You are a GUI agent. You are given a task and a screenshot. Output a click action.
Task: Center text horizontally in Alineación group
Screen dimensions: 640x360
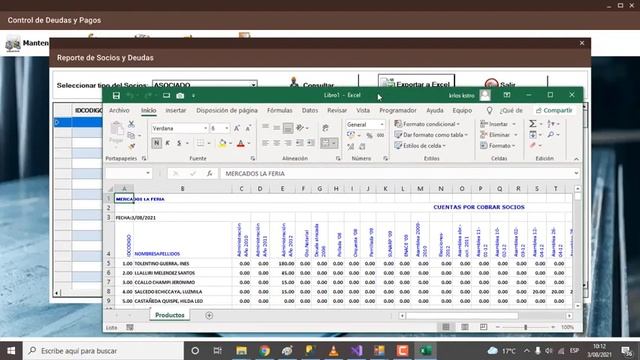tap(276, 143)
